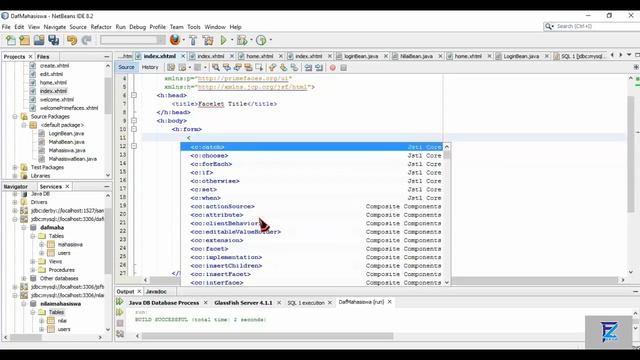Click the Find Next Occurrence editor icon
This screenshot has width=640, height=360.
237,67
